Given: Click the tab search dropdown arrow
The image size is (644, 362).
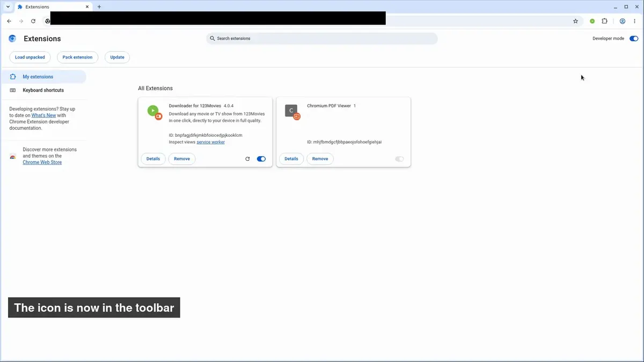Looking at the screenshot, I should click(x=8, y=6).
